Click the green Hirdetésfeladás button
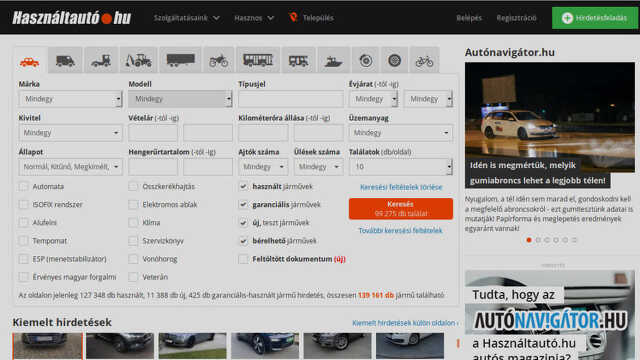The height and width of the screenshot is (360, 640). (x=594, y=18)
